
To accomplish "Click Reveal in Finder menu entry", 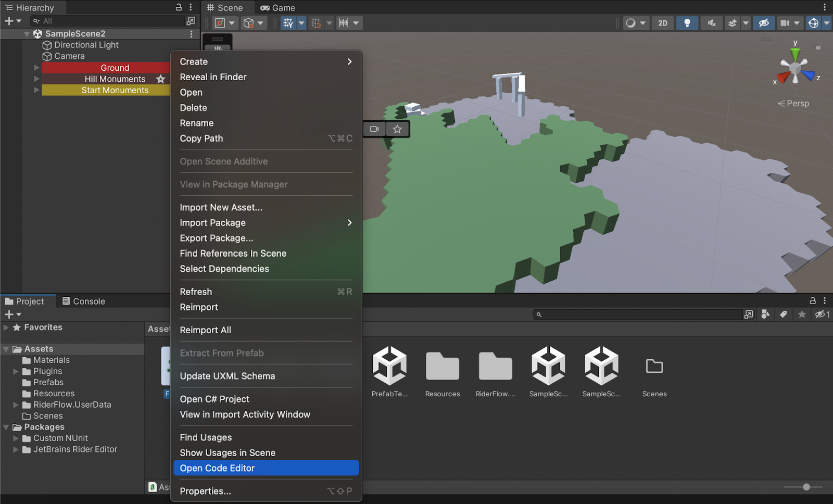I will 213,77.
